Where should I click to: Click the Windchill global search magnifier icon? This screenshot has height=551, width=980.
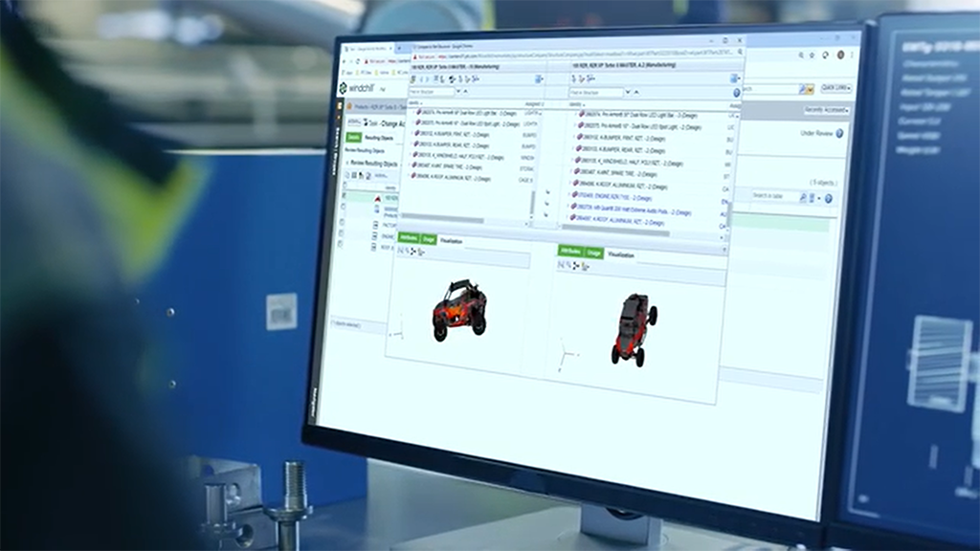point(803,90)
